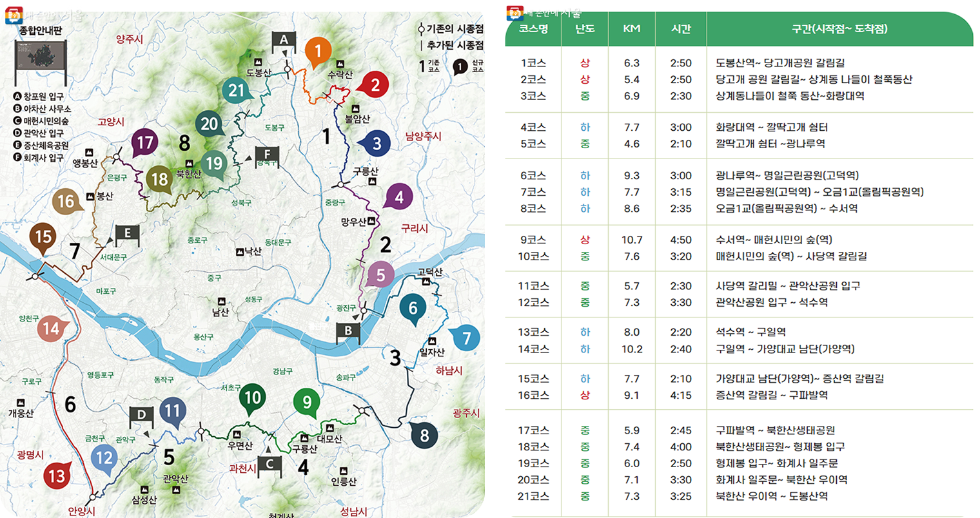
Task: Click the 광명시 city label
Action: [30, 455]
